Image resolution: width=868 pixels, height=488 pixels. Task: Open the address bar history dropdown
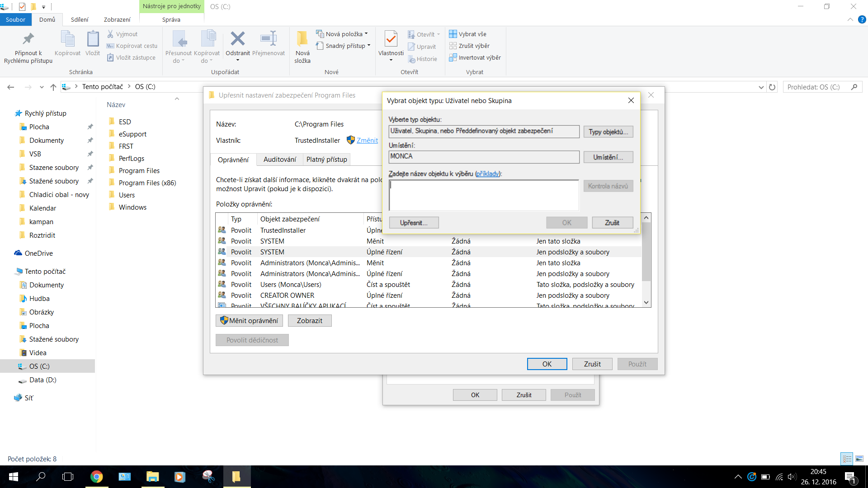tap(761, 87)
